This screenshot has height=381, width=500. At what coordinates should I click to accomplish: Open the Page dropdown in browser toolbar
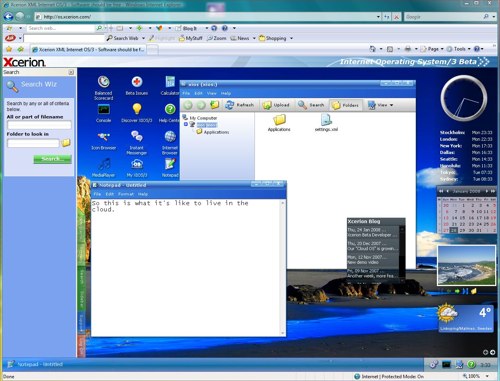[432, 49]
